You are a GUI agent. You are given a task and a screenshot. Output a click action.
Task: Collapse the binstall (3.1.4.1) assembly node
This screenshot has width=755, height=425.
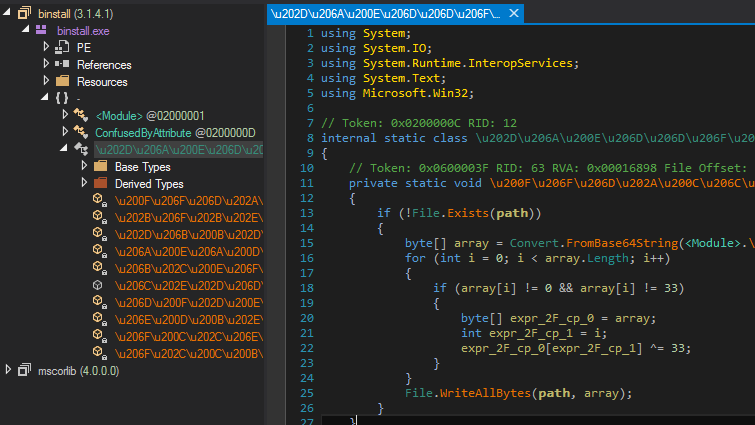7,12
